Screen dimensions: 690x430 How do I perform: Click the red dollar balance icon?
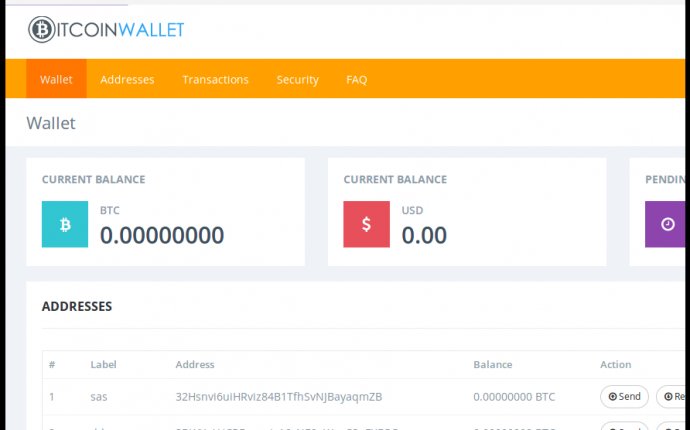pyautogui.click(x=367, y=224)
